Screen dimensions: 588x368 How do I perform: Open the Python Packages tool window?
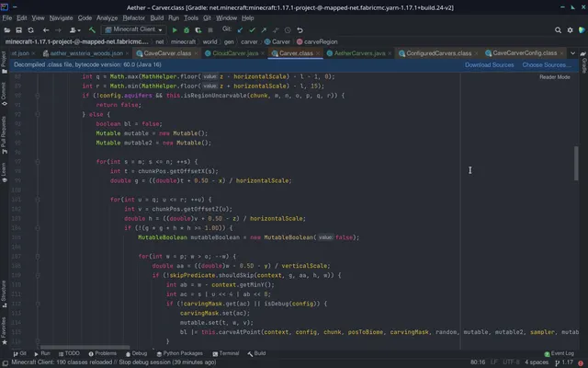pos(180,353)
